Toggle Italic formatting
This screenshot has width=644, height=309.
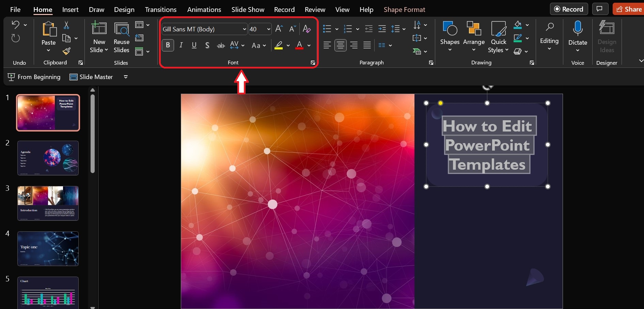[181, 45]
